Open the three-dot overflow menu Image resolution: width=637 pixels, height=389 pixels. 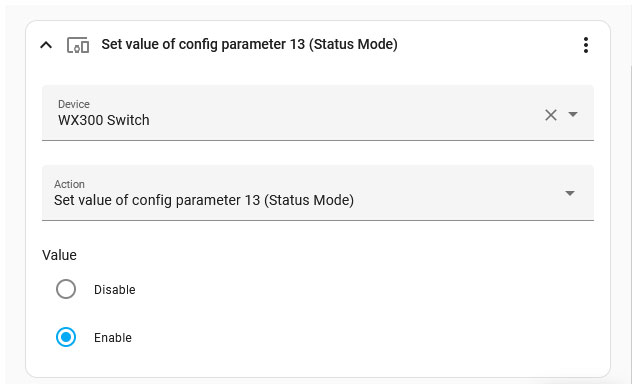[x=585, y=45]
